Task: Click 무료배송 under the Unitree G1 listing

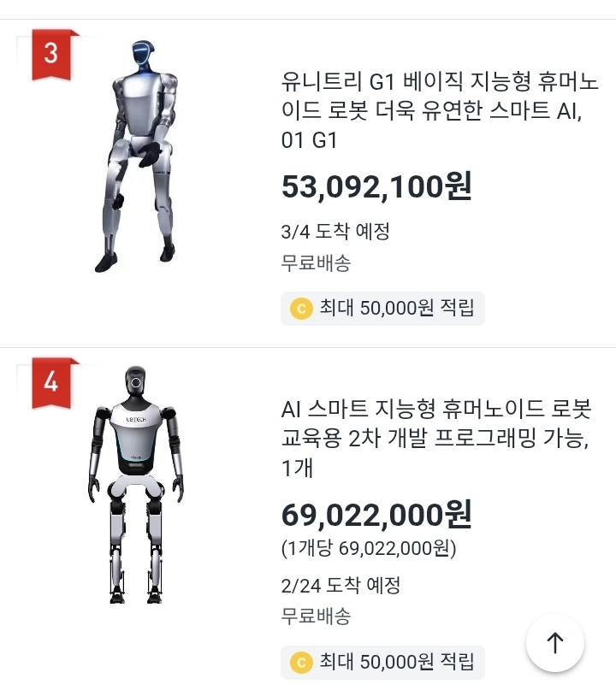Action: [x=316, y=262]
